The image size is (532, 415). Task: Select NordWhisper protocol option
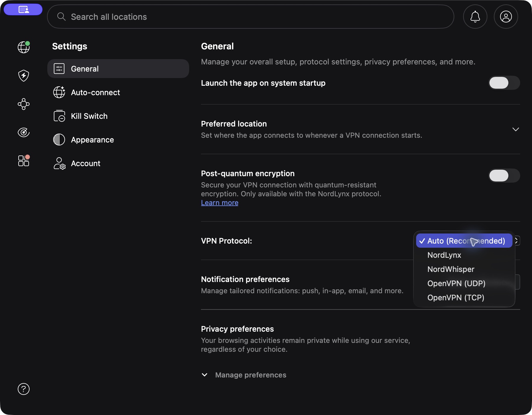tap(464, 269)
